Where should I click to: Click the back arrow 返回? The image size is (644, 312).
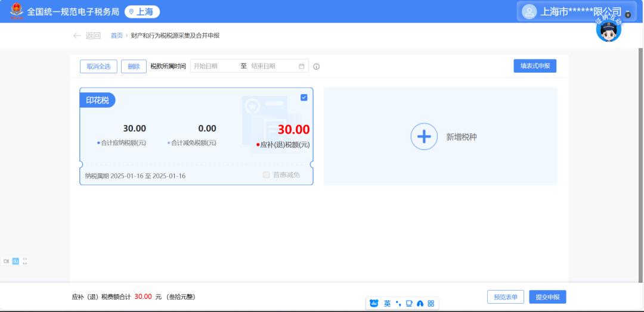(x=87, y=36)
